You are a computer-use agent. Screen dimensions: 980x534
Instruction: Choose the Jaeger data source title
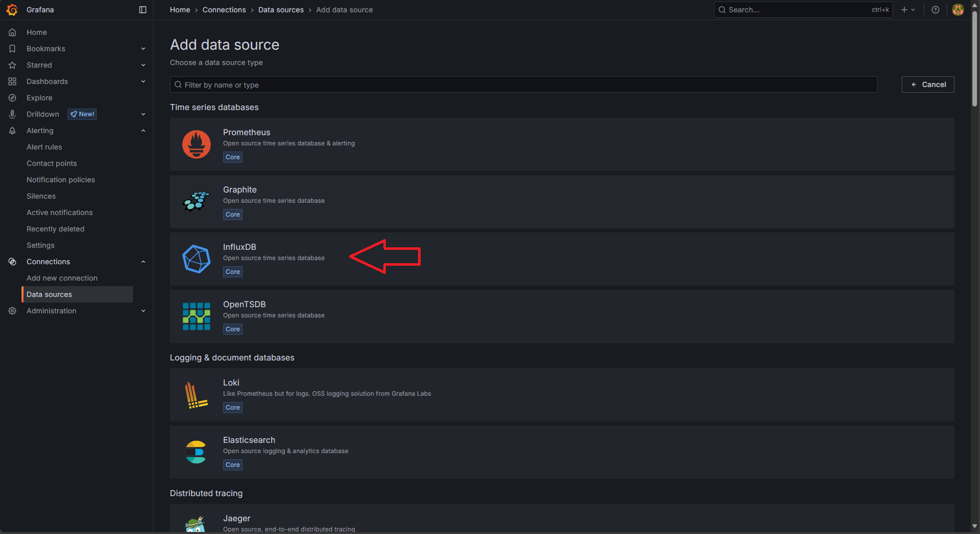click(237, 518)
